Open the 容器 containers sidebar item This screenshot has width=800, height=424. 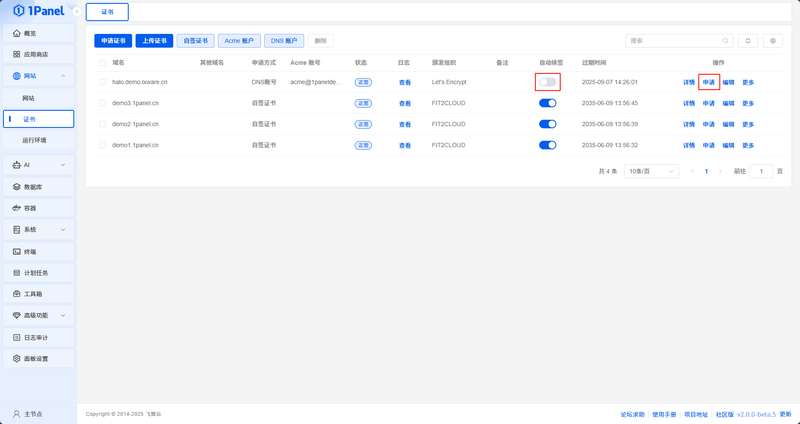point(38,208)
